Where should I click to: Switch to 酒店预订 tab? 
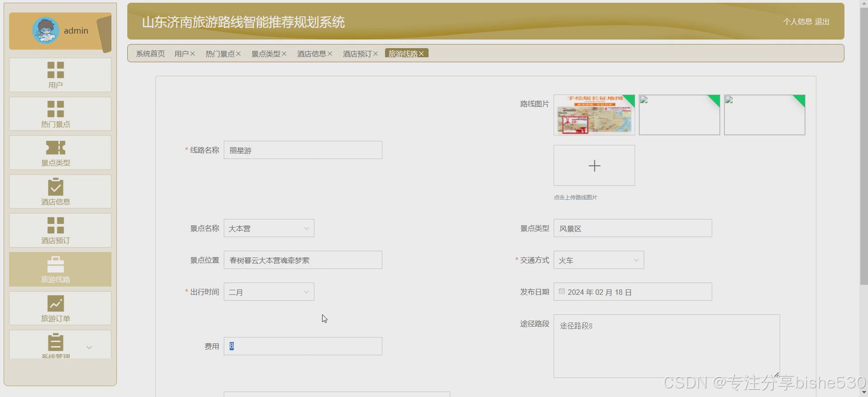tap(357, 53)
